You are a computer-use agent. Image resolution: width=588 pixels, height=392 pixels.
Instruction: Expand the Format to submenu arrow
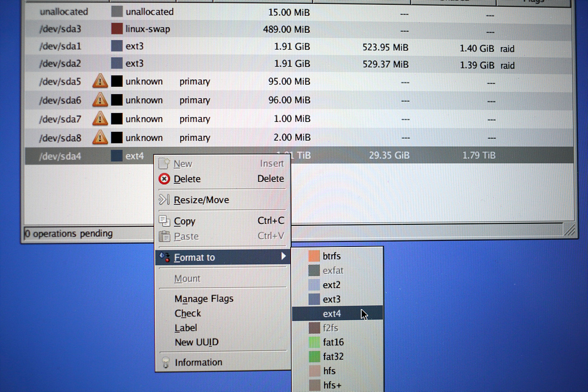pyautogui.click(x=283, y=257)
